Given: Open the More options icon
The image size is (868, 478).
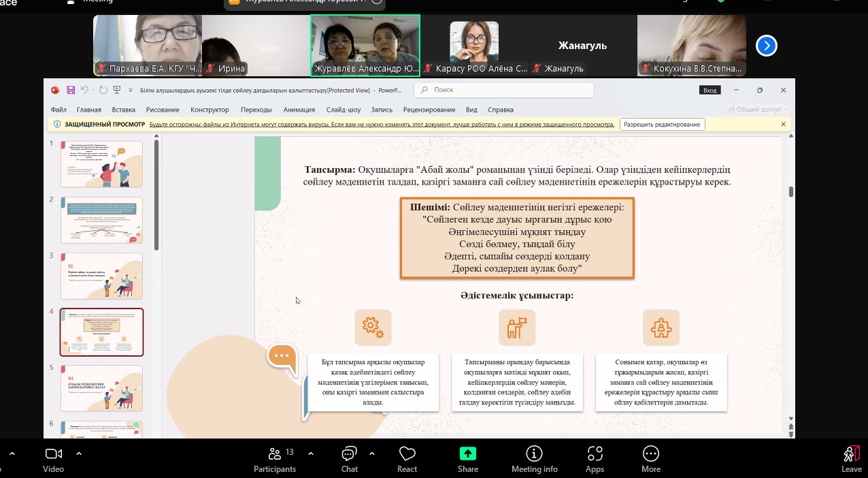Looking at the screenshot, I should tap(650, 454).
